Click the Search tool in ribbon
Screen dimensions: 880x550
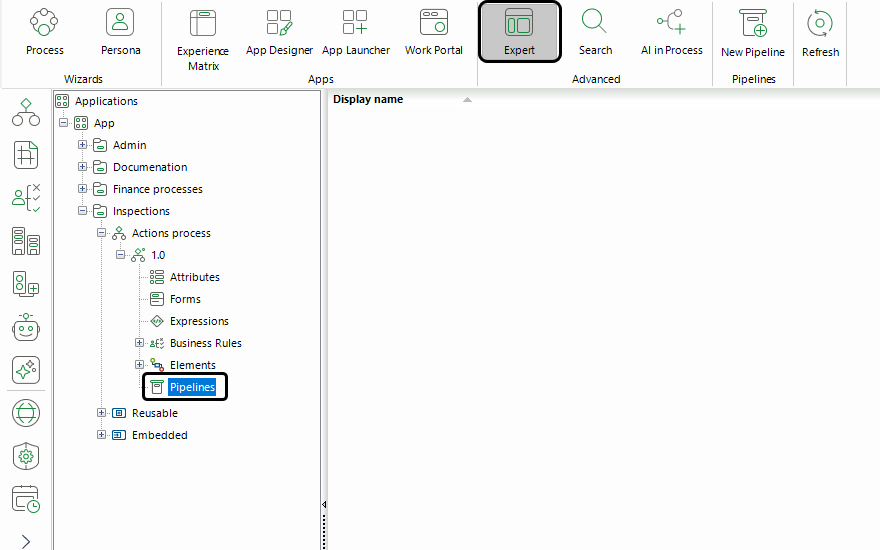(595, 32)
